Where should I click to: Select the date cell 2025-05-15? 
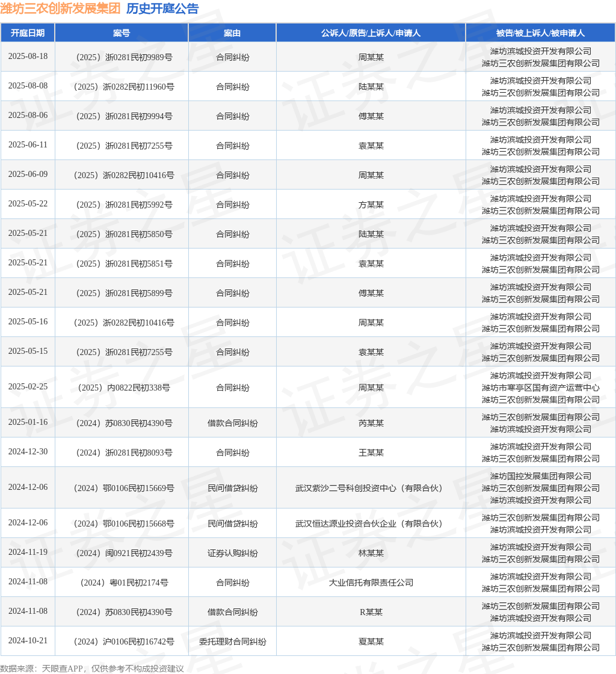click(28, 351)
